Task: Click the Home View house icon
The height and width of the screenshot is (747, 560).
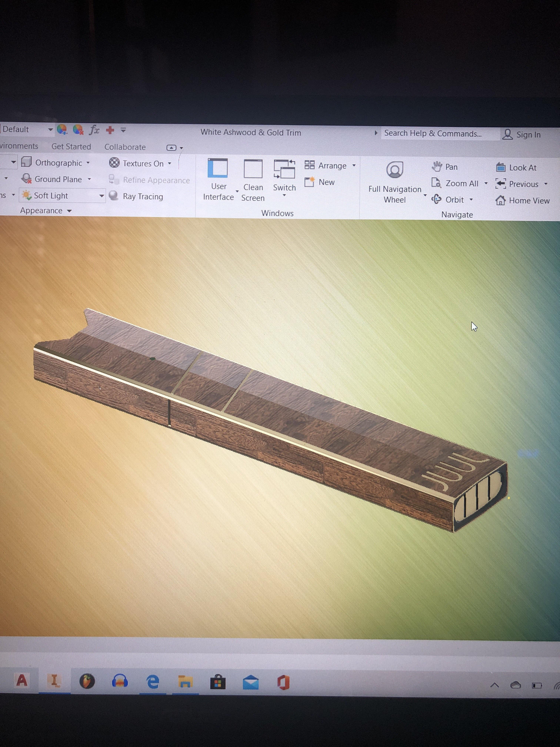Action: click(x=500, y=200)
